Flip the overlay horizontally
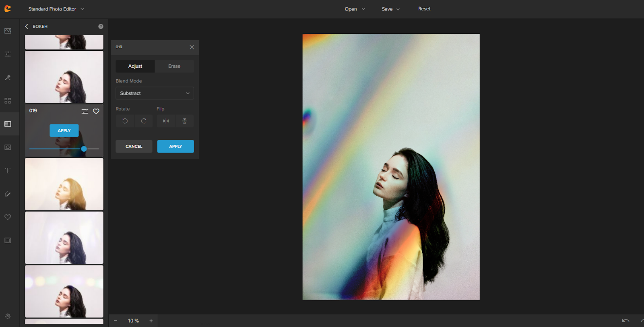 (166, 121)
